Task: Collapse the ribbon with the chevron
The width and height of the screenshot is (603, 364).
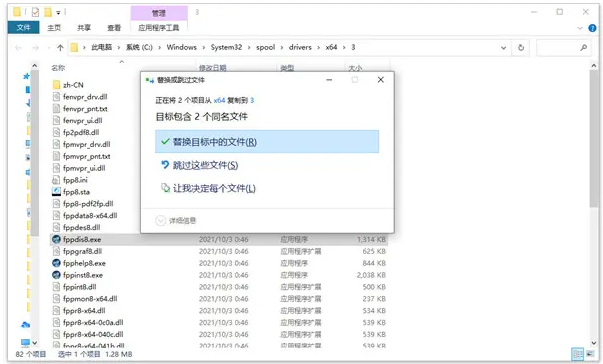Action: click(580, 28)
